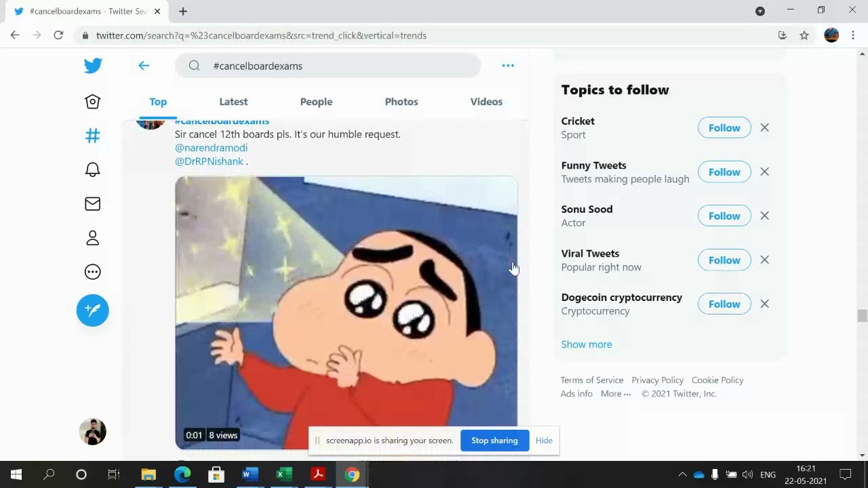Screen dimensions: 868x488
Task: Close the #cancelboardexams browser tab
Action: tap(157, 11)
